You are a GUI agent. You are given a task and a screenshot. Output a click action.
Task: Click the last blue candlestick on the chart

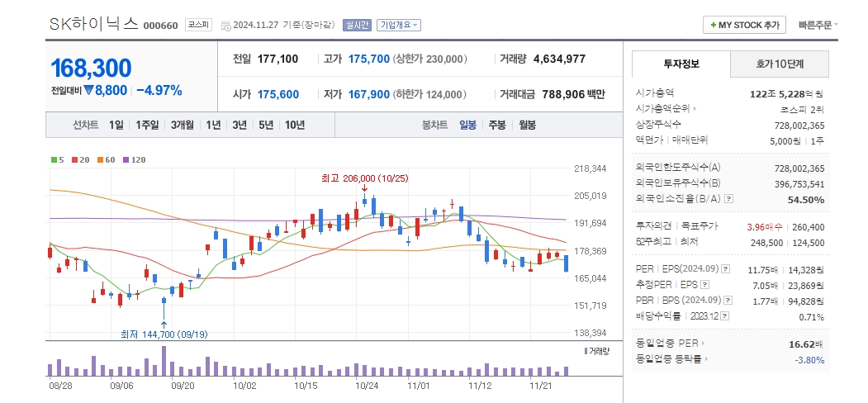pyautogui.click(x=567, y=263)
